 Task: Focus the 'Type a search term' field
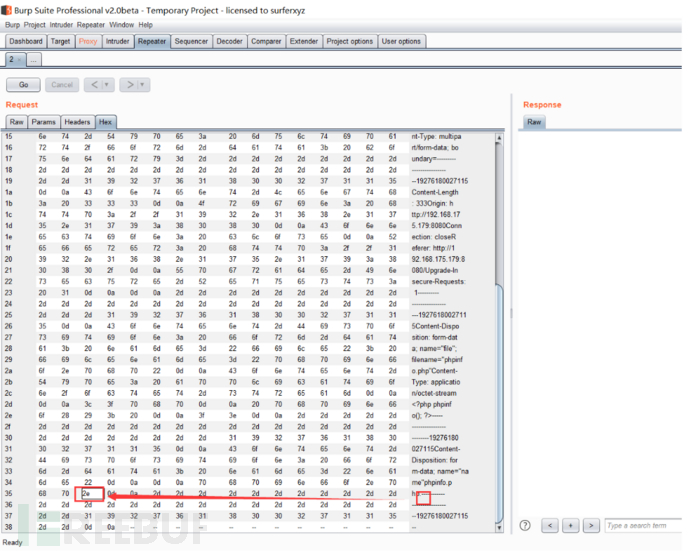[x=644, y=525]
